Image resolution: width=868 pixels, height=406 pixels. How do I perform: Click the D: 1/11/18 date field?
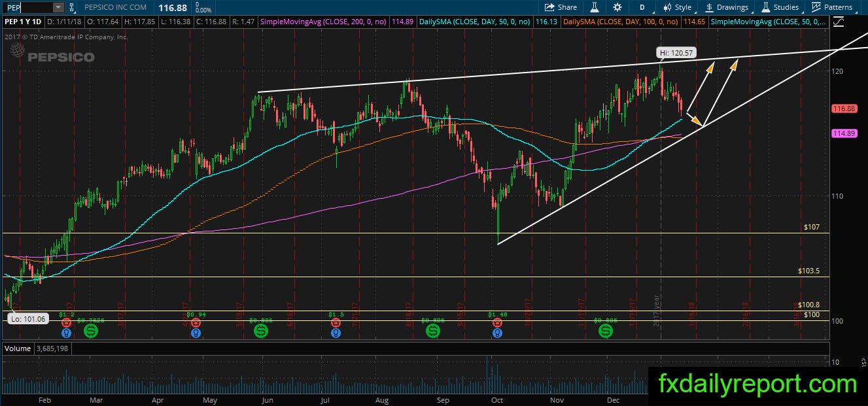(x=65, y=22)
